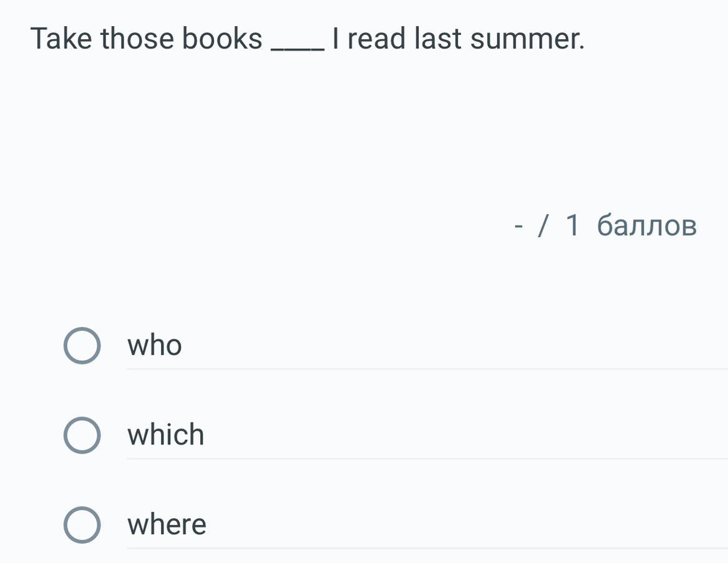Click the word "баллов" in the score
Image resolution: width=728 pixels, height=563 pixels.
point(646,225)
